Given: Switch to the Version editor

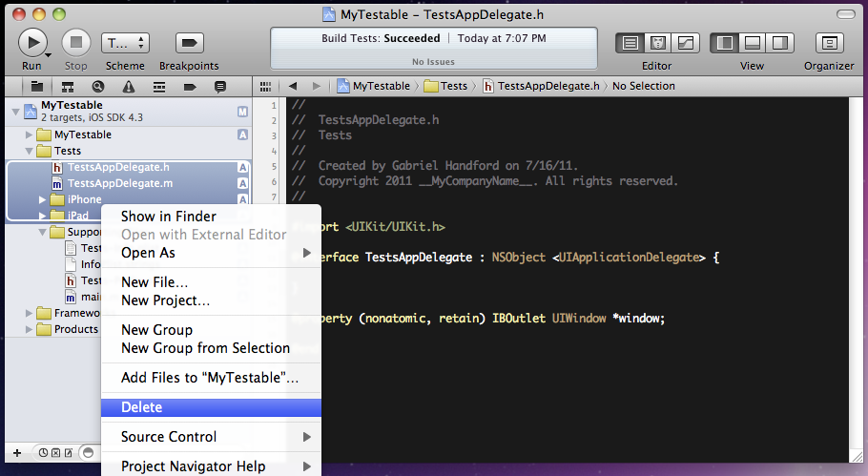Looking at the screenshot, I should point(685,43).
